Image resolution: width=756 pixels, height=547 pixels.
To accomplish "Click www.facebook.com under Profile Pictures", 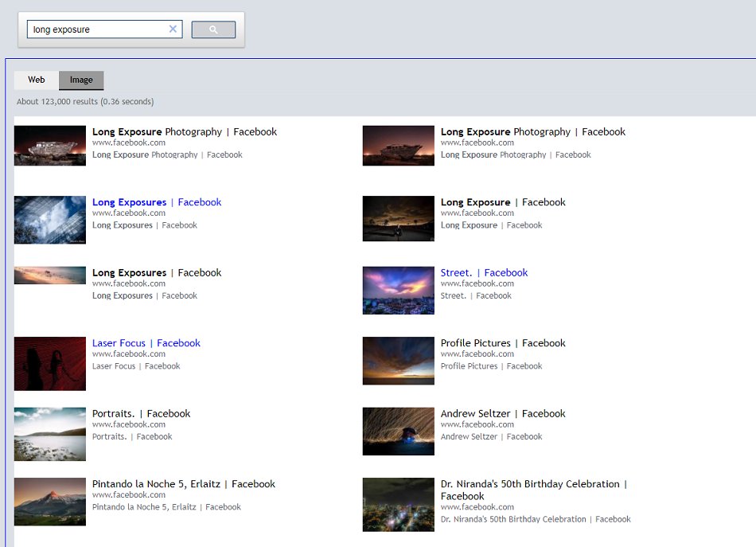I will point(477,354).
